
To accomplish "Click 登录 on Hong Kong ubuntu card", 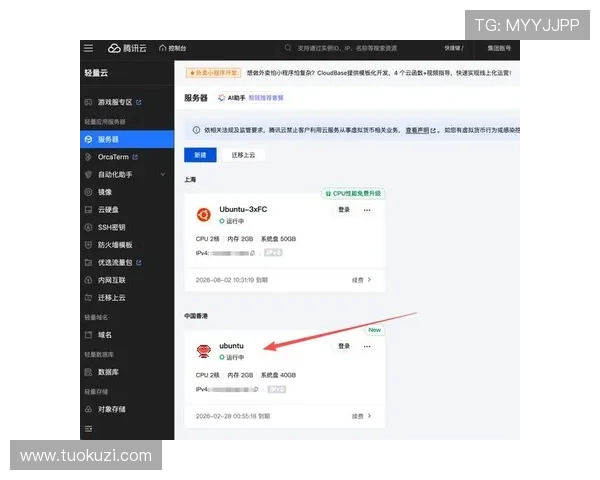I will click(344, 346).
